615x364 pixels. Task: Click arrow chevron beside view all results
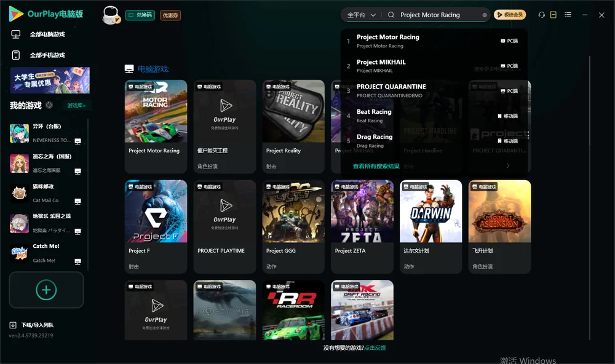[508, 166]
